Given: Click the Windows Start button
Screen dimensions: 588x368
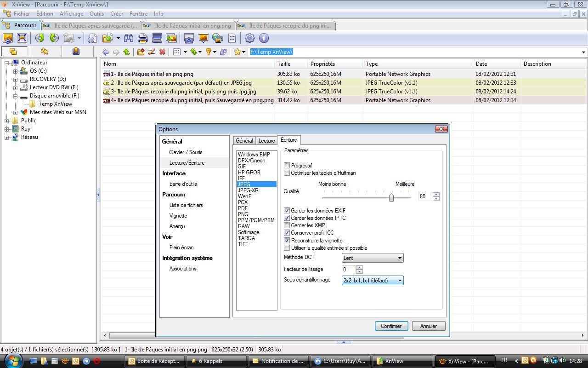Looking at the screenshot, I should 12,361.
